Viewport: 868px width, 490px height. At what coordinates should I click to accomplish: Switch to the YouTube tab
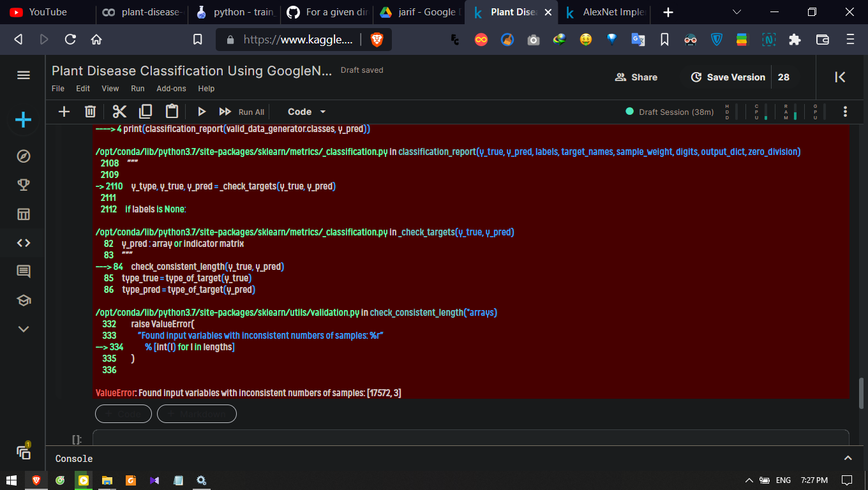tap(48, 12)
